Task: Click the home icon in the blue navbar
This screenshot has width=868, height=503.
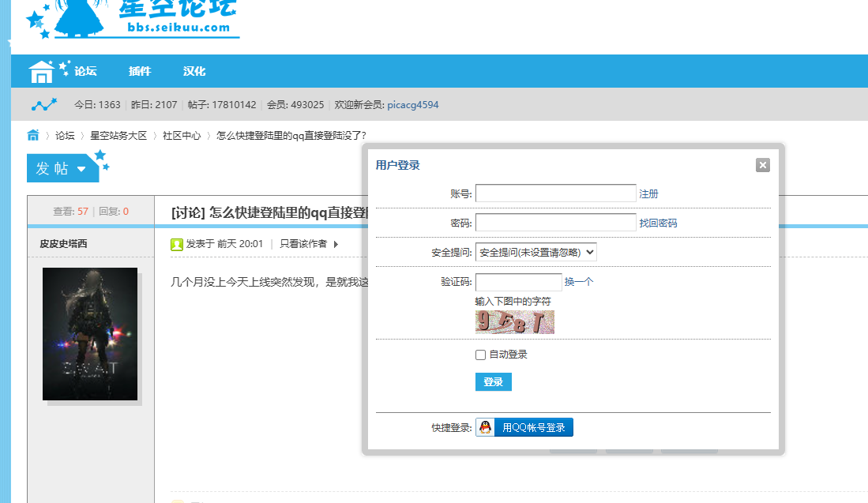Action: click(41, 71)
